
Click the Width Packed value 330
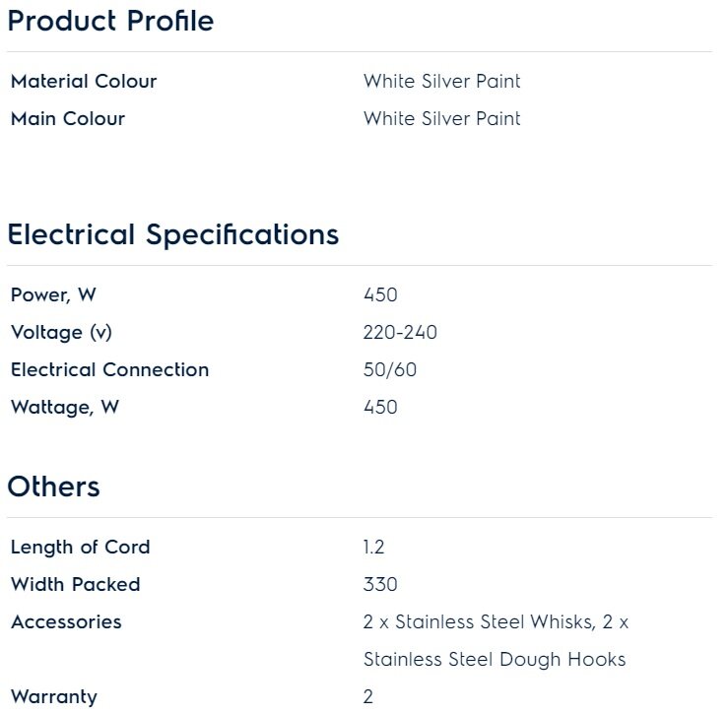tap(380, 585)
